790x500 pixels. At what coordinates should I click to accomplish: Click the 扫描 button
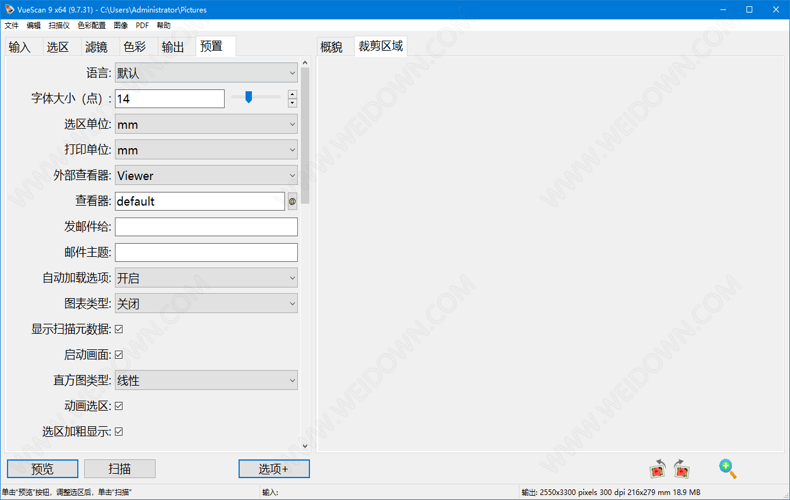(119, 469)
